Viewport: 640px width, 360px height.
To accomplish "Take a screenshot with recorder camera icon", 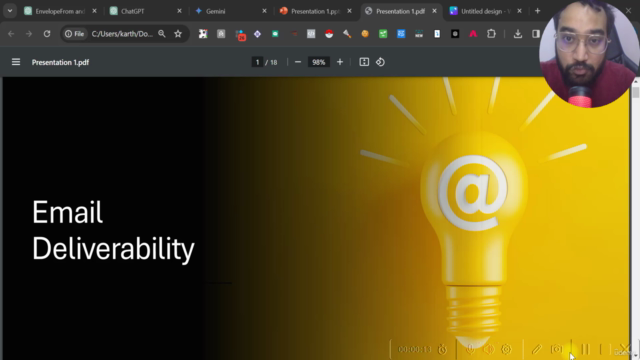I will [557, 349].
